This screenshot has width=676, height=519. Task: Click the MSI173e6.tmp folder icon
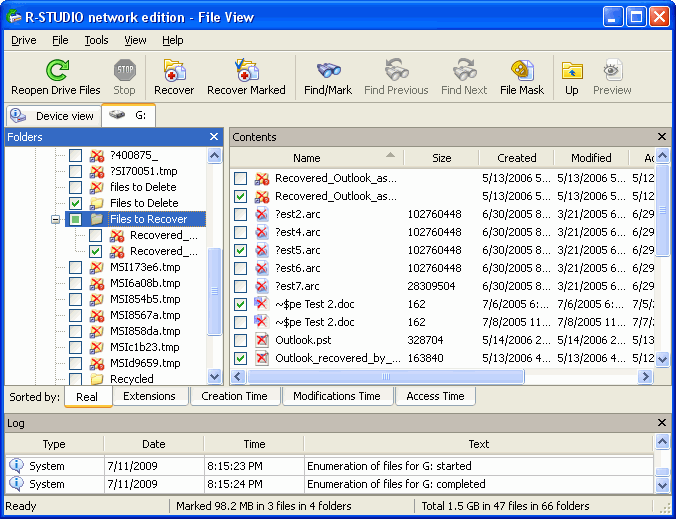point(97,267)
